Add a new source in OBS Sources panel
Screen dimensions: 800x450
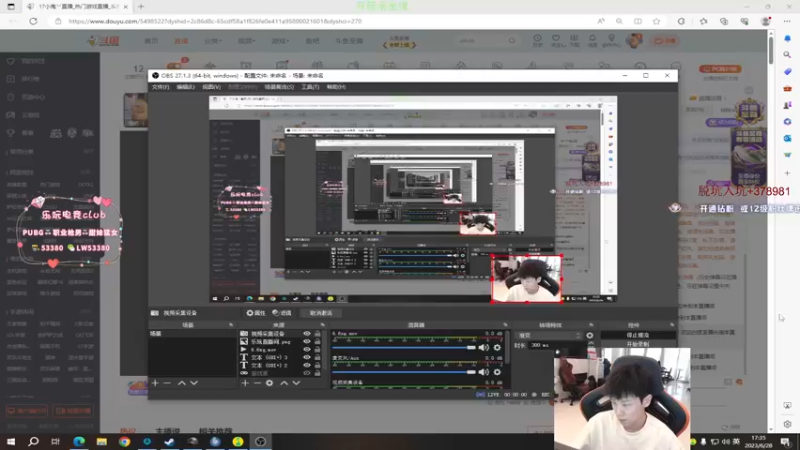click(245, 383)
